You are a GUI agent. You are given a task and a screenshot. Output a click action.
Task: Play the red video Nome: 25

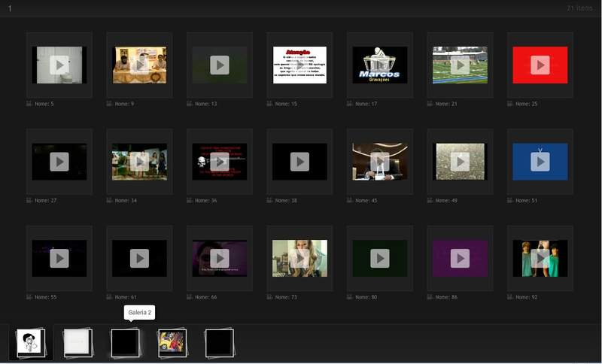click(x=540, y=65)
